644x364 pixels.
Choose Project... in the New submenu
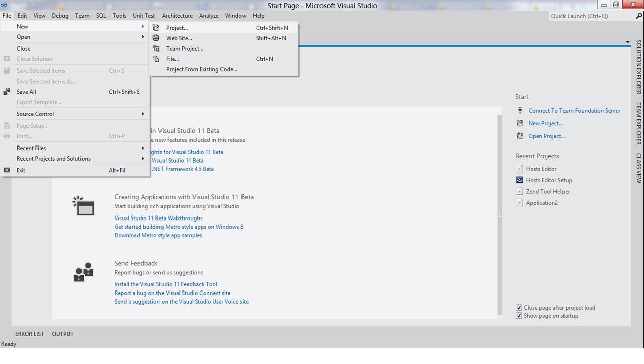point(224,28)
